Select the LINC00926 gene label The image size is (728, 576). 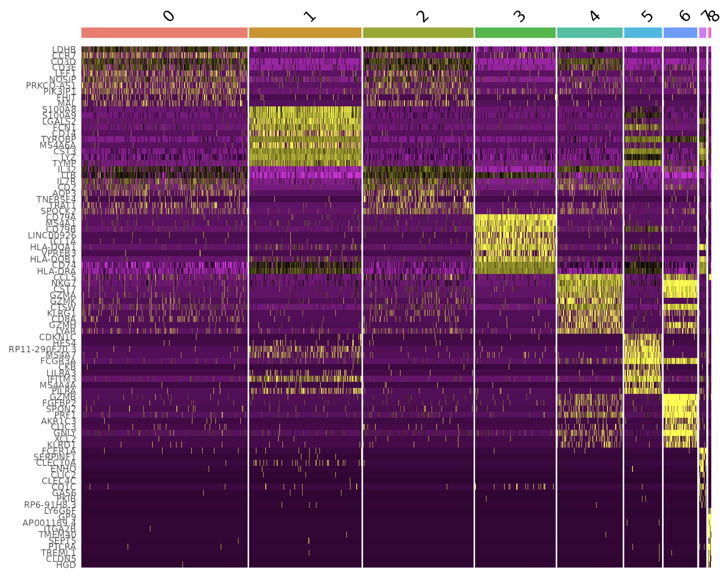click(x=52, y=236)
